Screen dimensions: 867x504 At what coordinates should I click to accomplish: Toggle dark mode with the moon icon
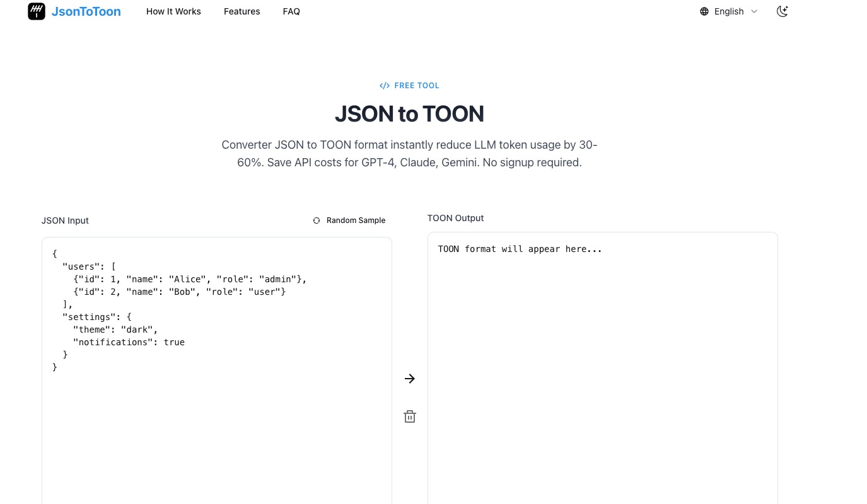pyautogui.click(x=783, y=11)
